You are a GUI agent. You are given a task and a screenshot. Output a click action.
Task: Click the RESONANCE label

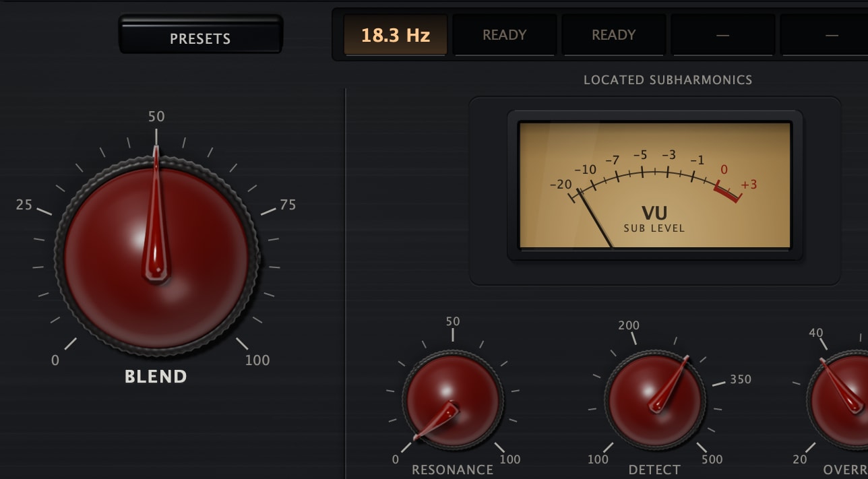click(452, 470)
